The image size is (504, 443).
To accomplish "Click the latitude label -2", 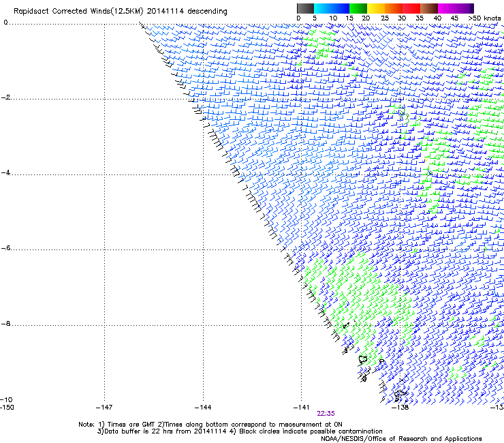I will coord(5,97).
